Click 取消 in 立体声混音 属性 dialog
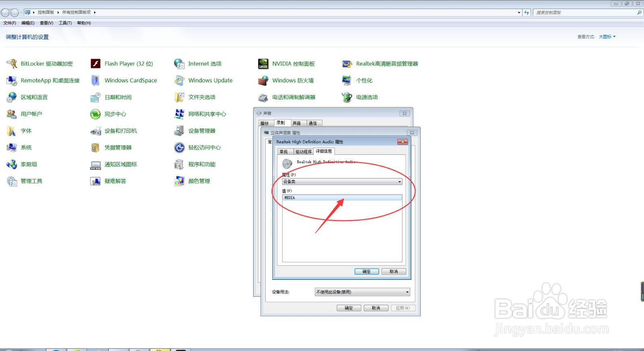The image size is (644, 351). coord(376,308)
